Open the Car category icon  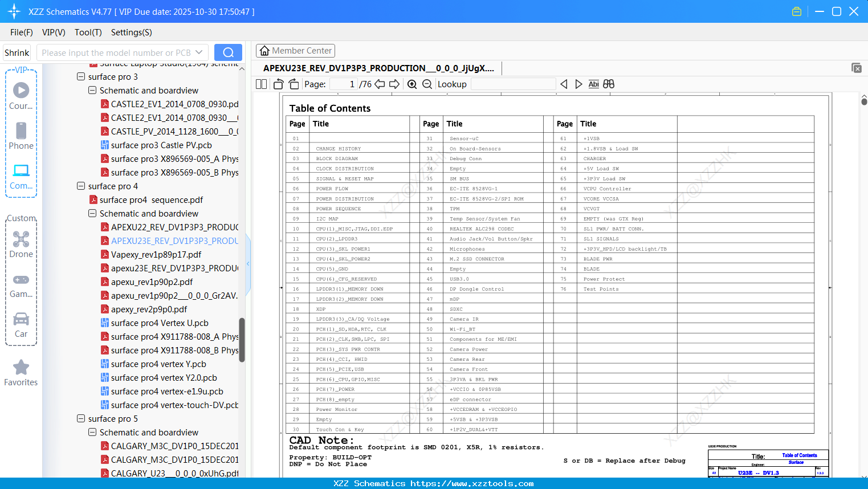coord(21,325)
